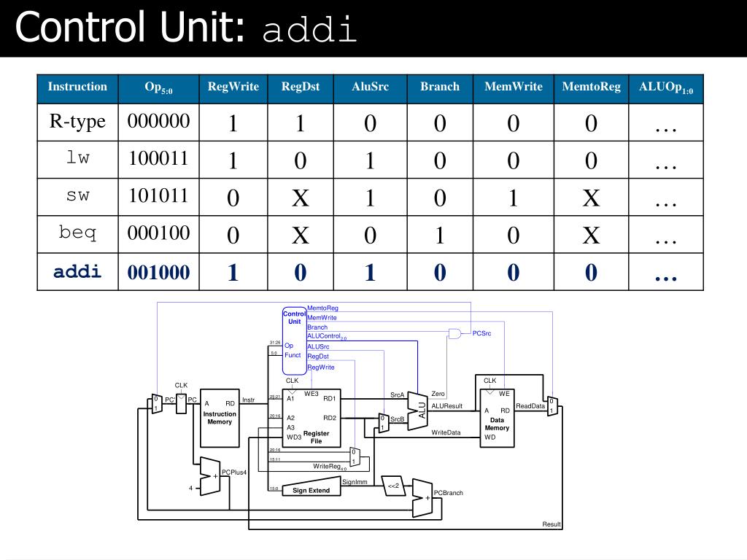Select the 'MemtoReg' label beside Control Unit
The image size is (747, 560).
coord(322,308)
